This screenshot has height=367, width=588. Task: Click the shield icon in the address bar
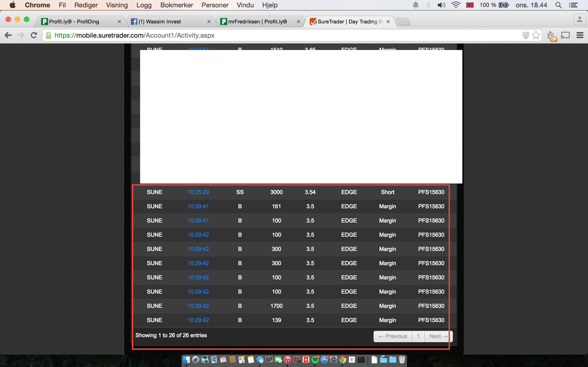[526, 35]
